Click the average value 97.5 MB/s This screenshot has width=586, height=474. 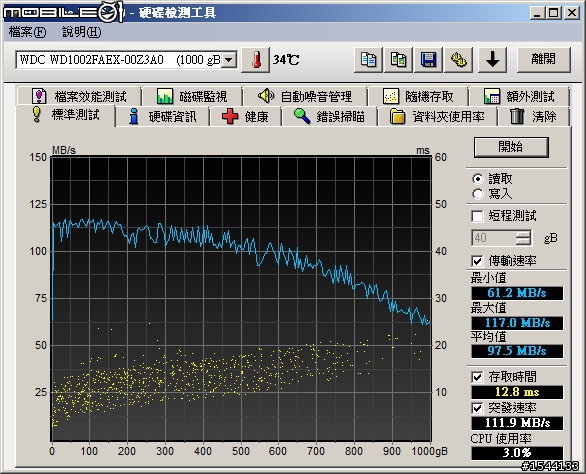pyautogui.click(x=517, y=351)
